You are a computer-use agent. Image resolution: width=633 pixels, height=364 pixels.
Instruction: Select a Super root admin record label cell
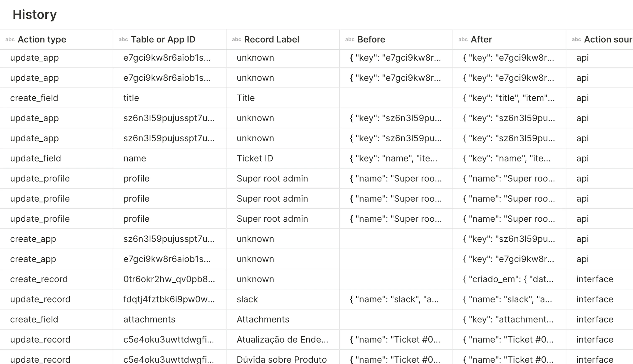click(272, 178)
